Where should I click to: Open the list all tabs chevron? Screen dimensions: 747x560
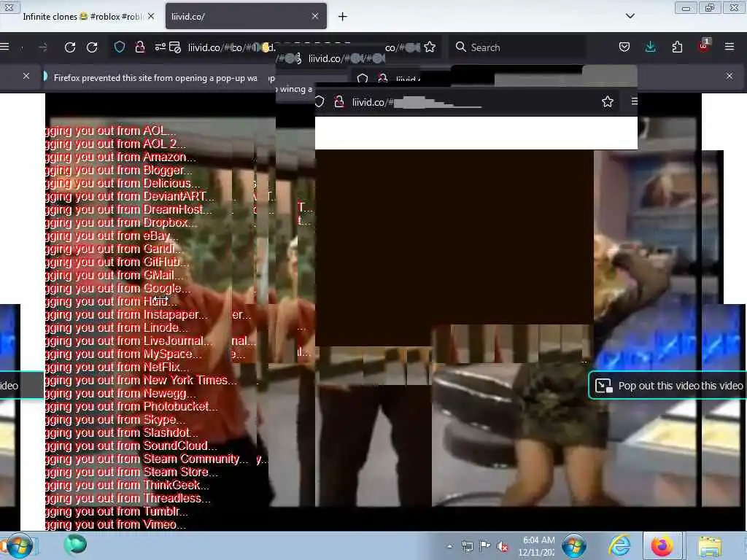(x=630, y=16)
